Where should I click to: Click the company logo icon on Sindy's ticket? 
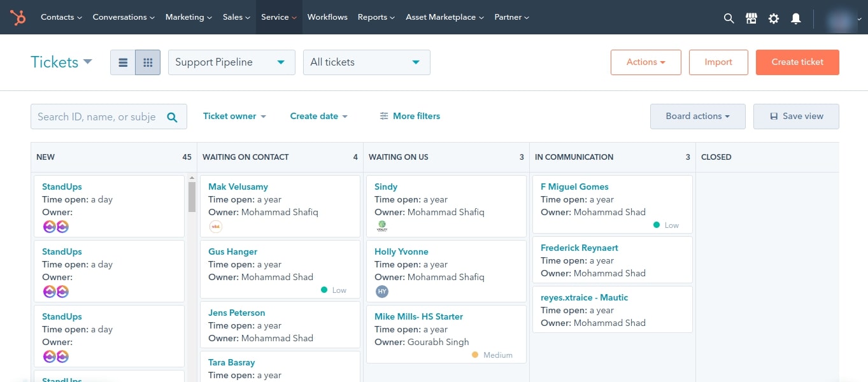click(381, 225)
